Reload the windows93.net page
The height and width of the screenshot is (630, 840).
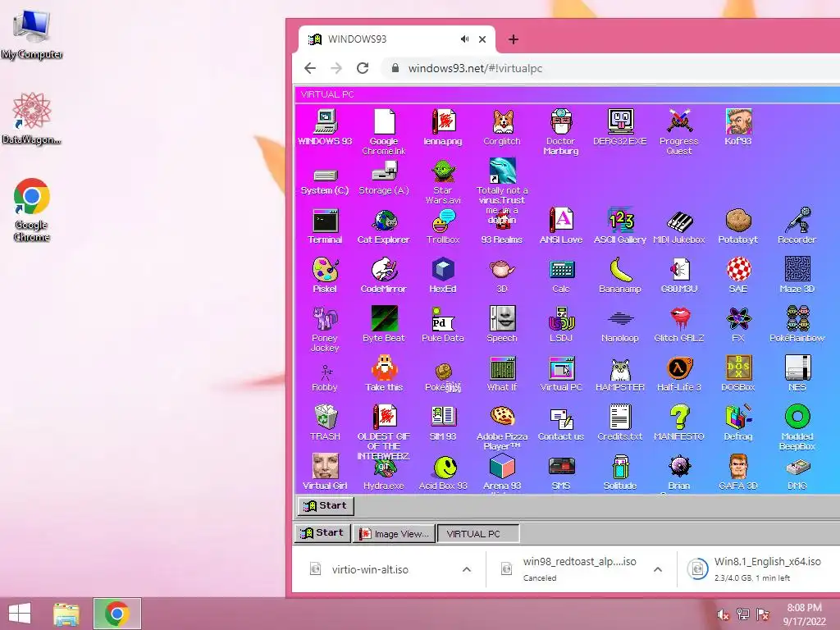tap(363, 68)
